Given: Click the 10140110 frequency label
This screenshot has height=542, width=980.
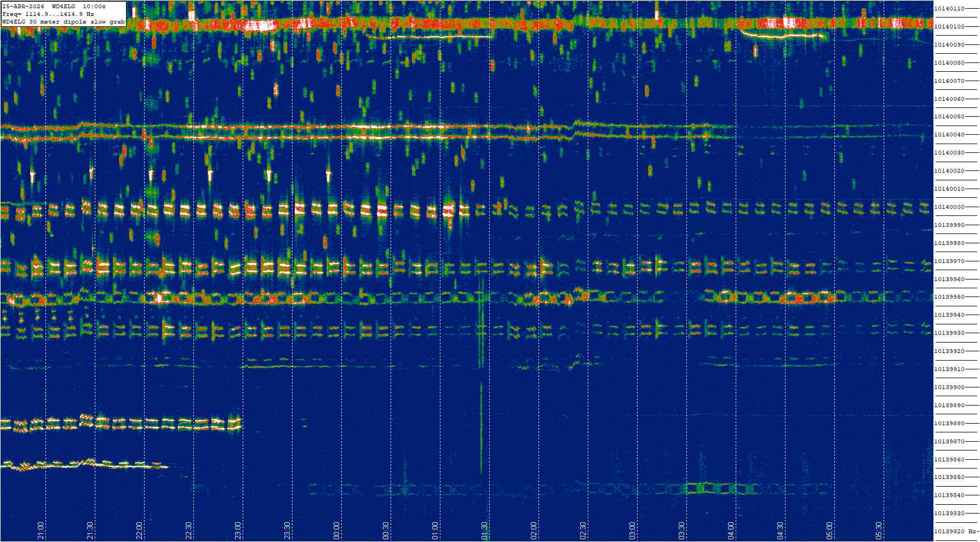Looking at the screenshot, I should point(949,9).
